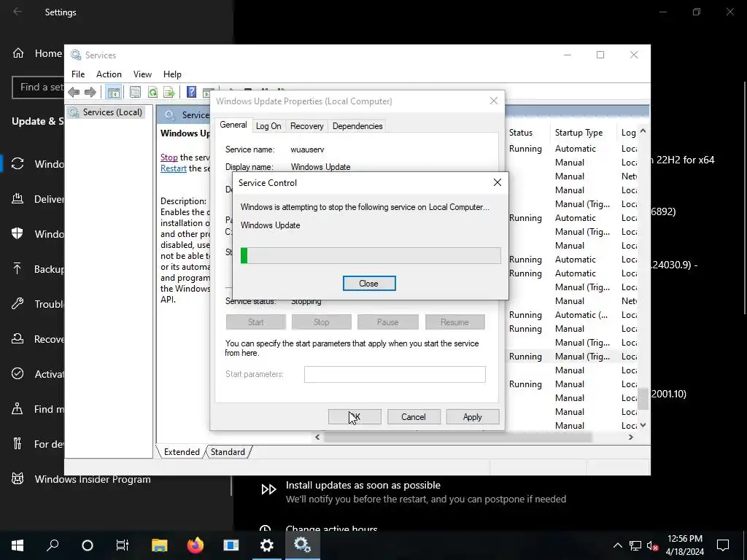Screen dimensions: 747x560
Task: Open the Backup arrow icon in Settings
Action: (x=18, y=268)
